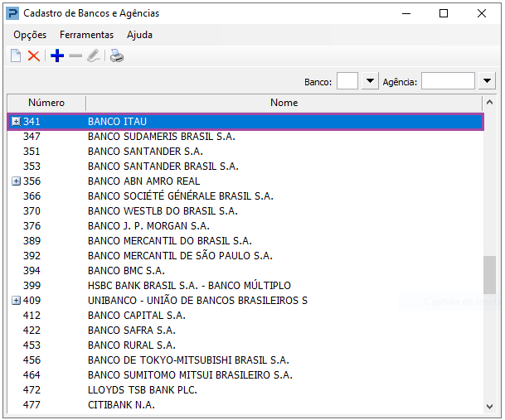Viewport: 505px width, 420px height.
Task: Click the application icon in the title bar
Action: 12,13
